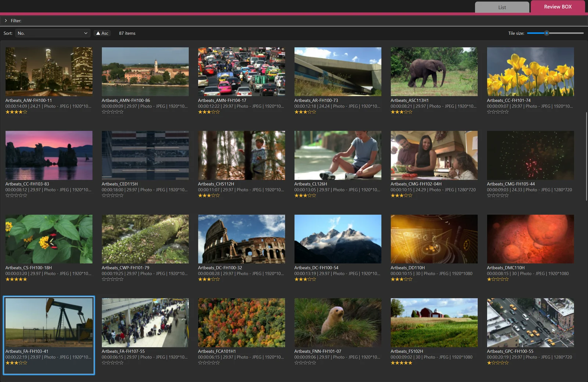Select the Artbeats_ASC113H1 elephant thumbnail
This screenshot has height=382, width=588.
click(x=434, y=72)
